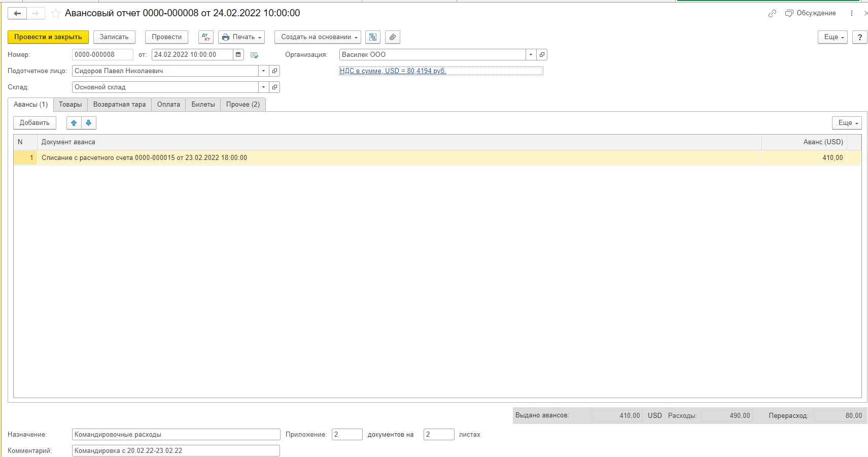The height and width of the screenshot is (457, 868).
Task: Open help with the question mark button
Action: point(859,37)
